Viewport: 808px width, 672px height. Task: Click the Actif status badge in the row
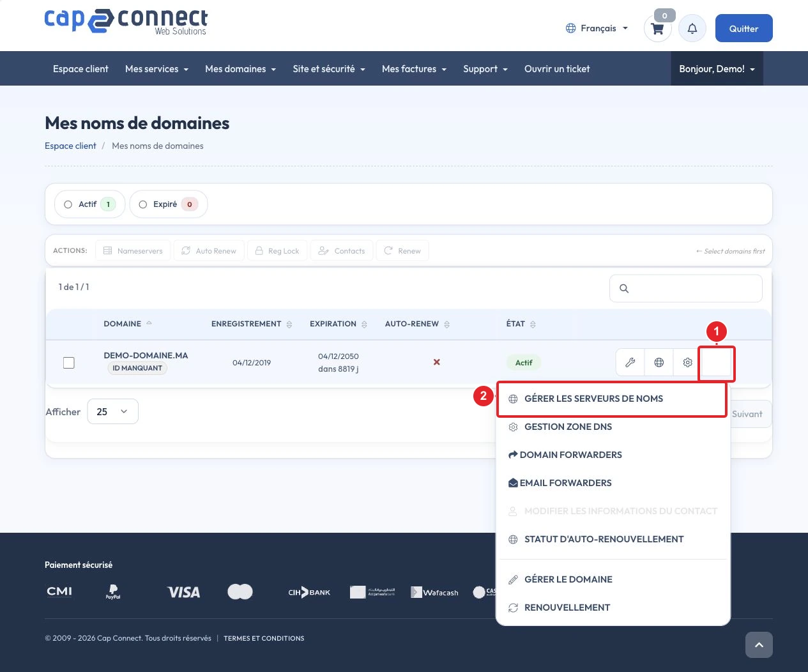(524, 363)
